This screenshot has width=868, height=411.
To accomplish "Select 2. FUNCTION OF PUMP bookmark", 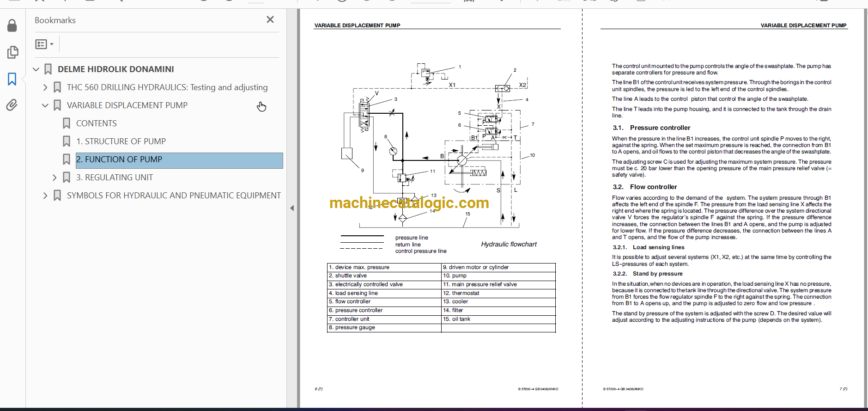I will (179, 160).
